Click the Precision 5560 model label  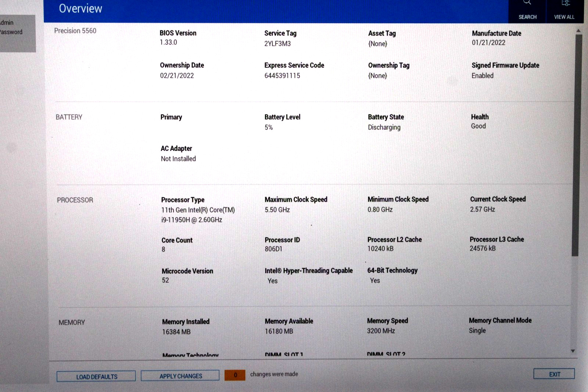pos(75,31)
